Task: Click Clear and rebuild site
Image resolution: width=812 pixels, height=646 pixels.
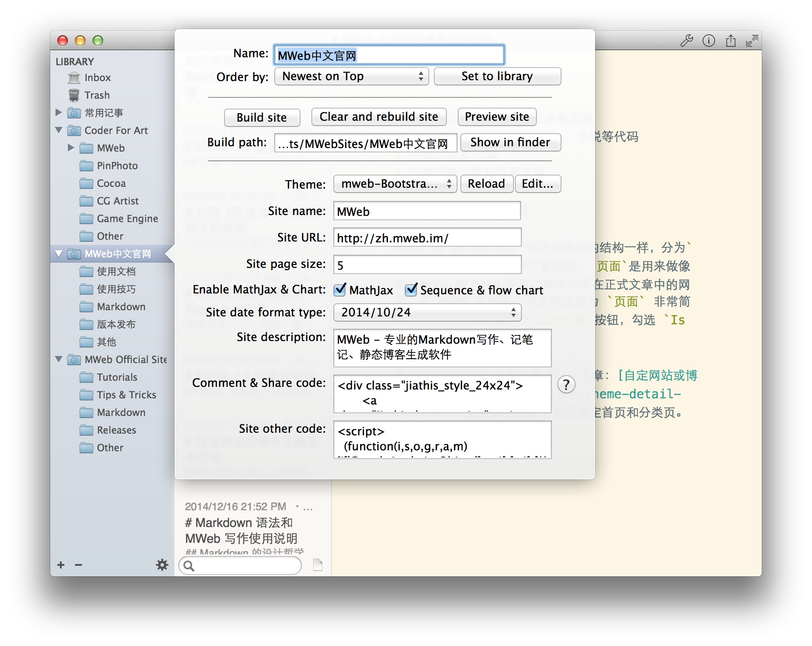Action: 379,117
